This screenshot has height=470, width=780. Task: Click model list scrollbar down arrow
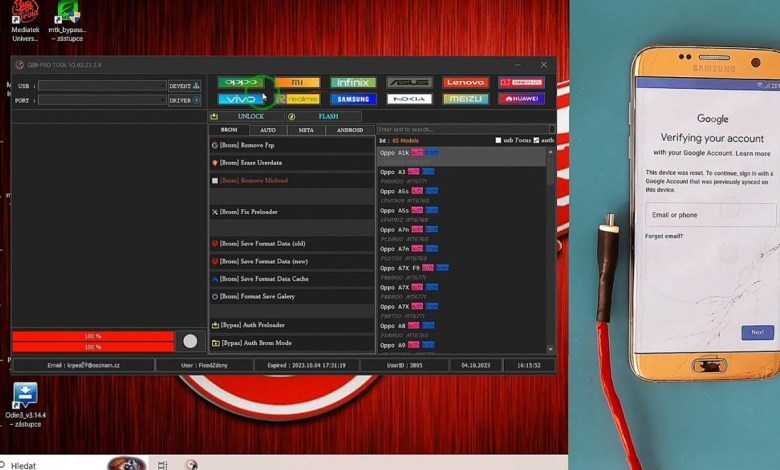[550, 349]
